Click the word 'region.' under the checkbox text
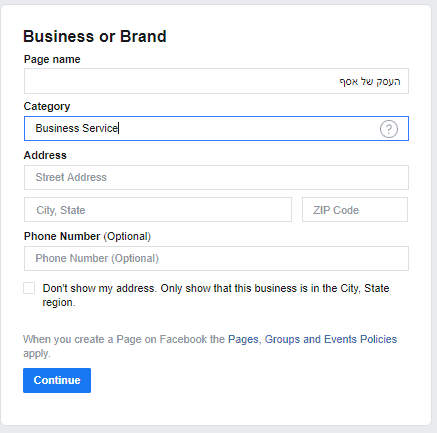Screen dimensions: 437x433 click(59, 302)
